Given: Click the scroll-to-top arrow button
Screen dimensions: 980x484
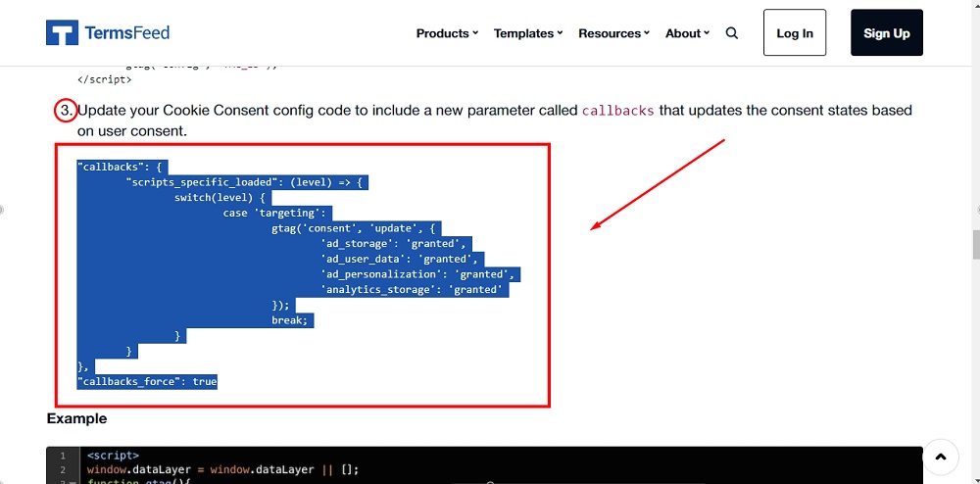Looking at the screenshot, I should point(941,458).
